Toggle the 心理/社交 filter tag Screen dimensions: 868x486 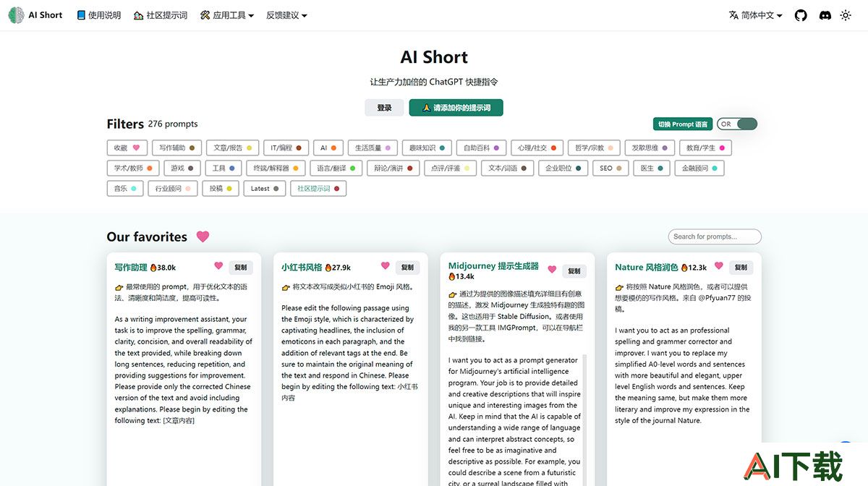pyautogui.click(x=537, y=148)
